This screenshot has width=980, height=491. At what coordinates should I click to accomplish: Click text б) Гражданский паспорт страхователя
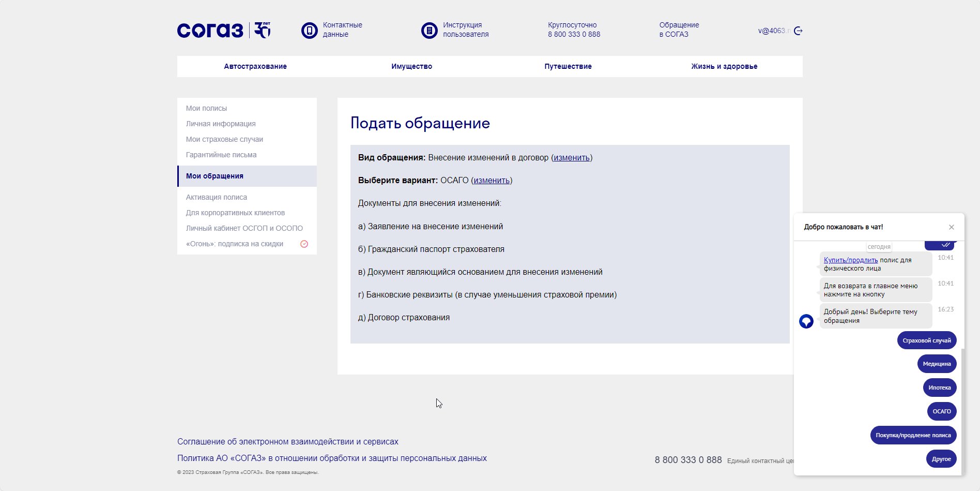(431, 249)
